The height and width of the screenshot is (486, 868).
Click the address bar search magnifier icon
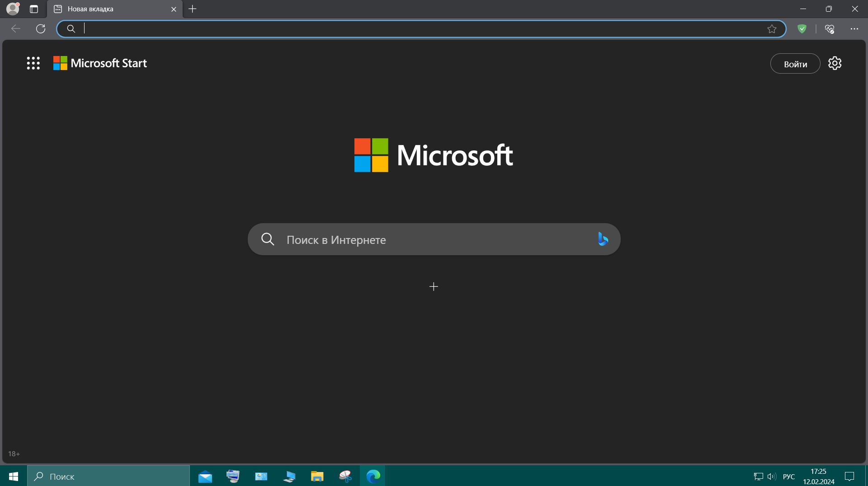point(71,29)
